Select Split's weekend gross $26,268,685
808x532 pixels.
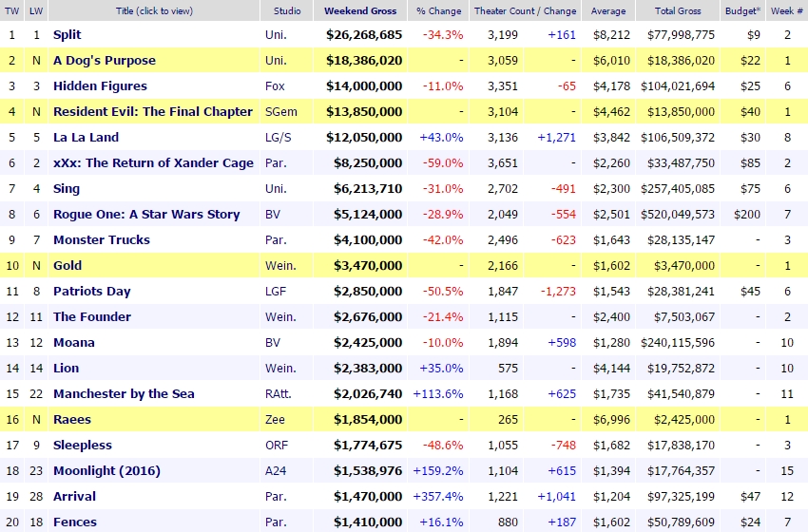pos(364,34)
